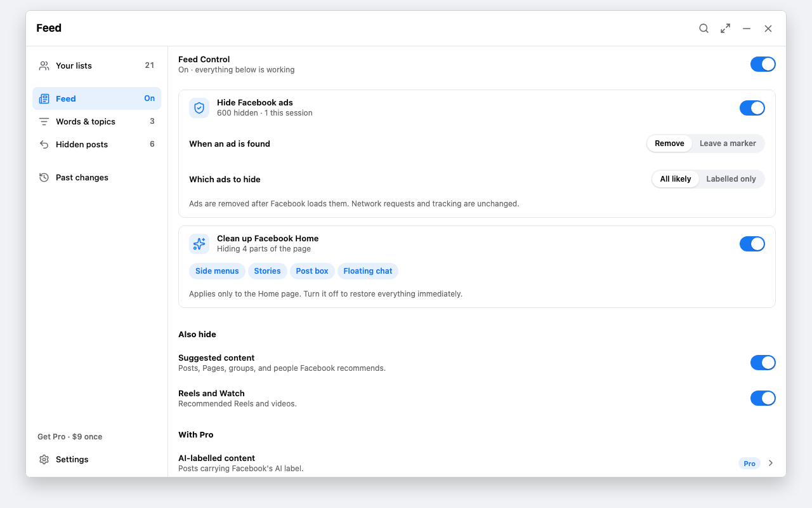Viewport: 812px width, 508px height.
Task: Toggle off Clean up Facebook Home
Action: pos(752,244)
